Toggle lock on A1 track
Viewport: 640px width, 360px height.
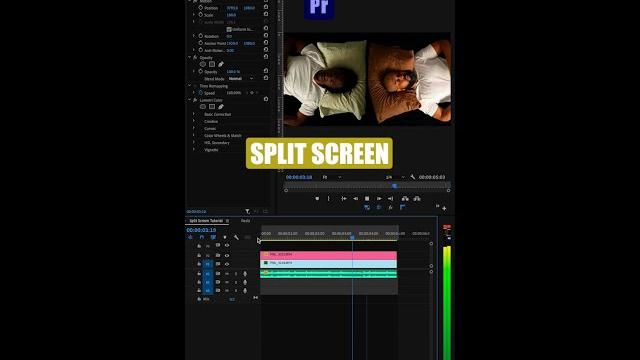tap(199, 273)
